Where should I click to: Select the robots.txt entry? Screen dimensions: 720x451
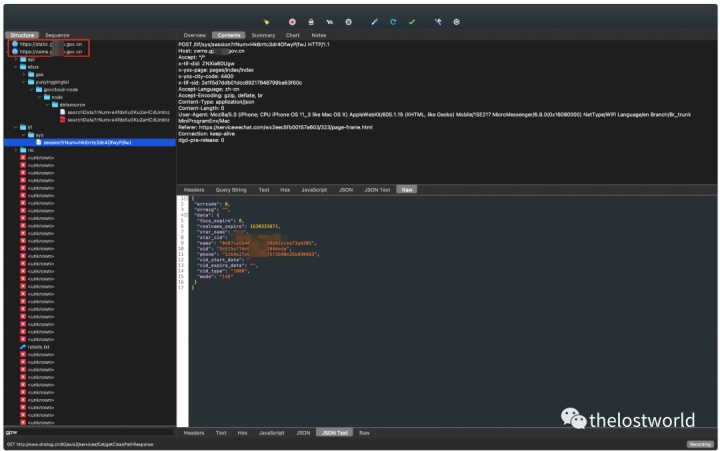coord(39,347)
